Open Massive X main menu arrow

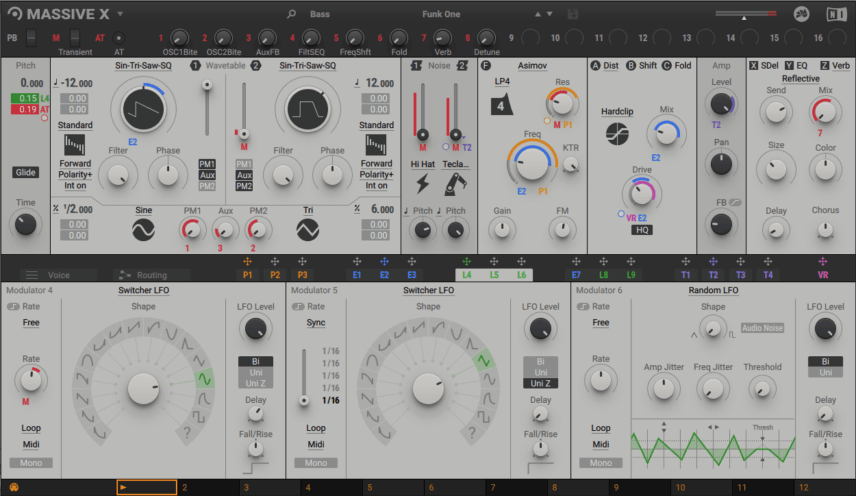120,14
